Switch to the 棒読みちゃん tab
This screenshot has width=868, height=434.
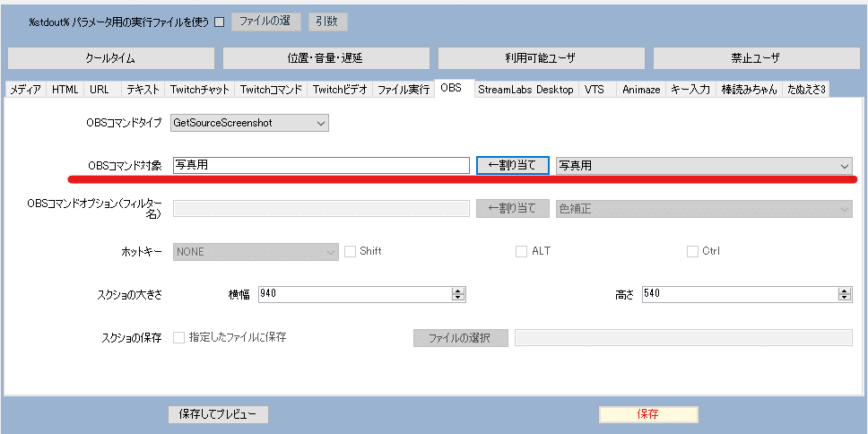(749, 90)
